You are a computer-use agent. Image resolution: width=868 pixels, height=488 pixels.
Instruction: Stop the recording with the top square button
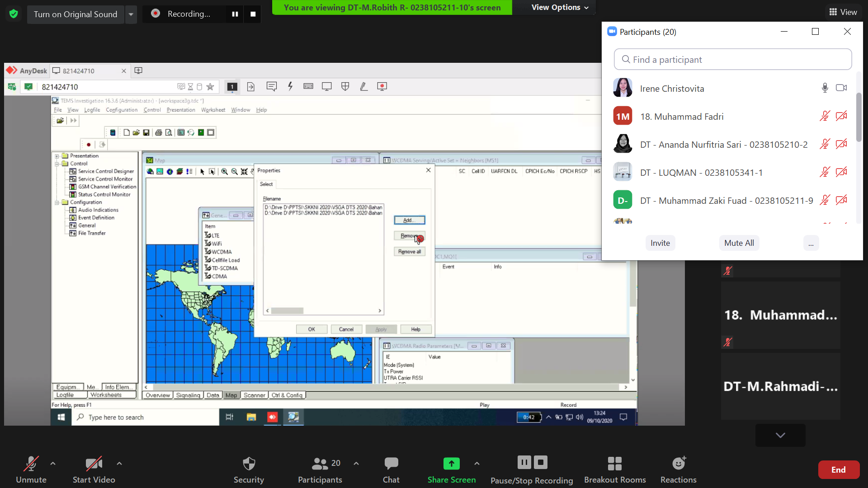pos(253,14)
